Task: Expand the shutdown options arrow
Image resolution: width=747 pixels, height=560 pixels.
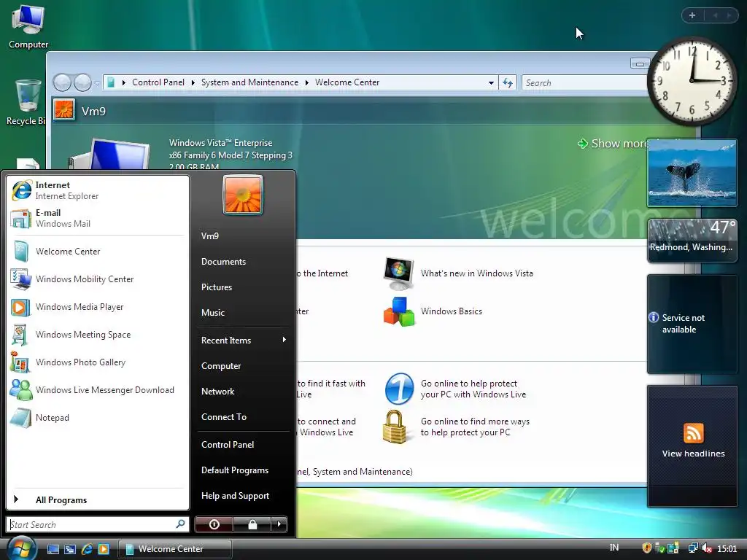Action: [x=279, y=524]
